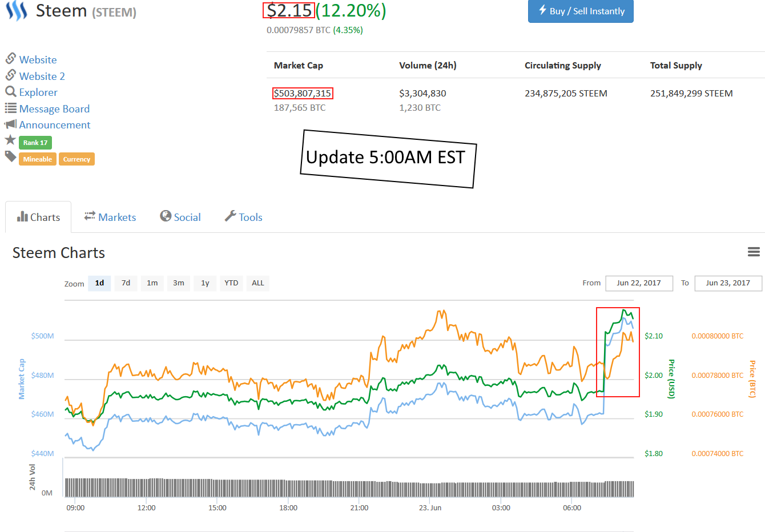Click the wrench icon on Tools tab
The width and height of the screenshot is (765, 532).
(x=230, y=216)
